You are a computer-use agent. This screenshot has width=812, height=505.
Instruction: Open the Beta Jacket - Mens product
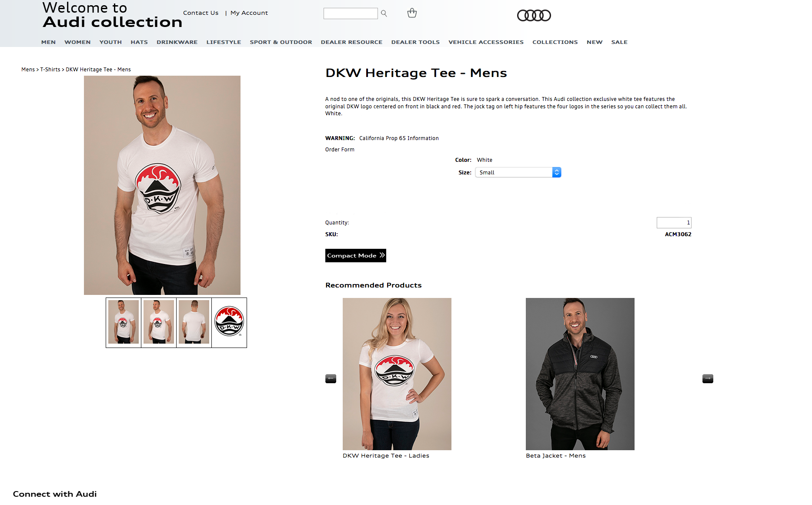(x=580, y=378)
